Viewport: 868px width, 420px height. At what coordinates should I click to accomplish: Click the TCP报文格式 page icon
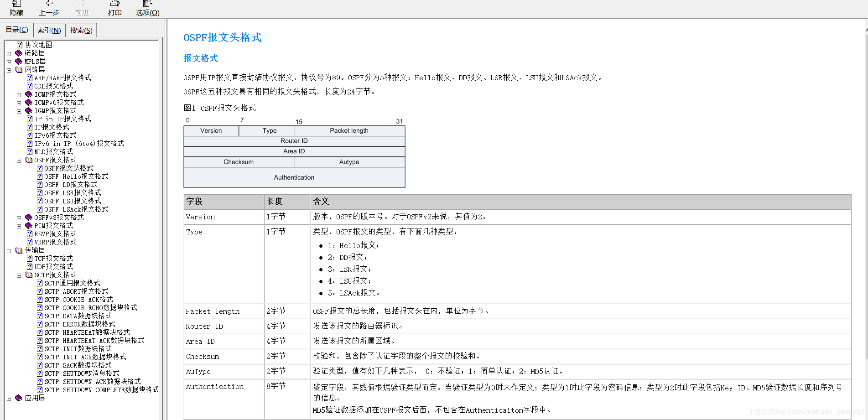pyautogui.click(x=30, y=259)
